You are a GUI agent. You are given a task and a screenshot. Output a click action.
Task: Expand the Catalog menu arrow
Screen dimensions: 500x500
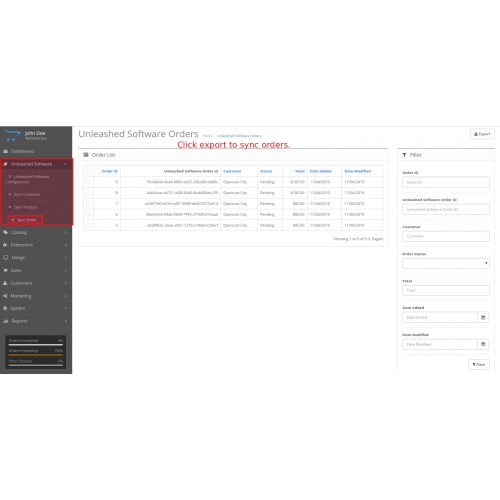(x=66, y=232)
